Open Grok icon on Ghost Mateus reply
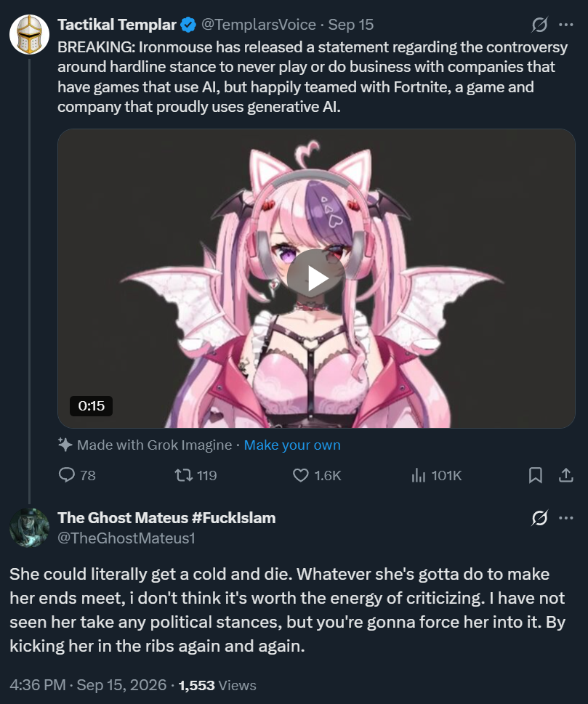588x704 pixels. click(539, 518)
